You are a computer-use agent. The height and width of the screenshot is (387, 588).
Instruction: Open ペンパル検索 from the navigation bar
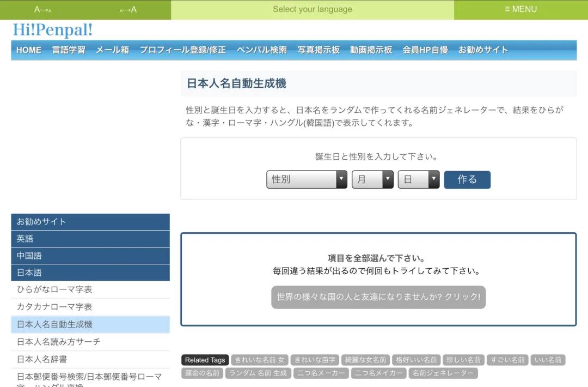tap(262, 50)
